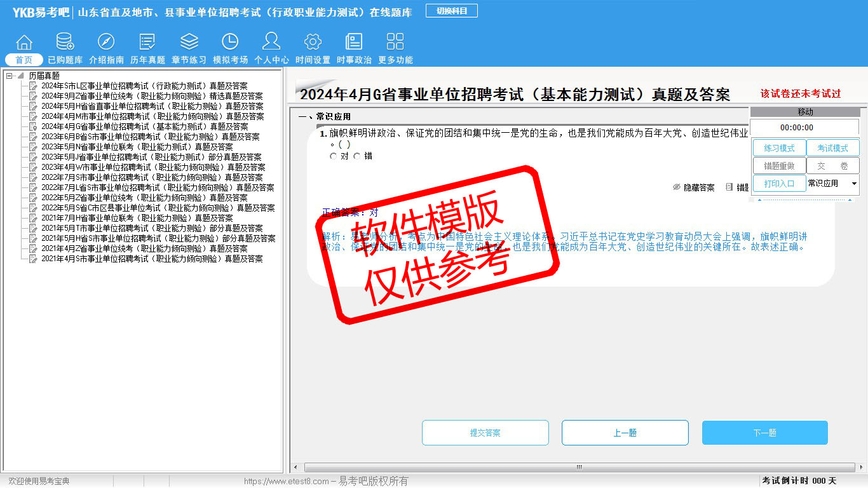Open 时间设置 gear icon
Screen dimensions: 868x488
[313, 43]
